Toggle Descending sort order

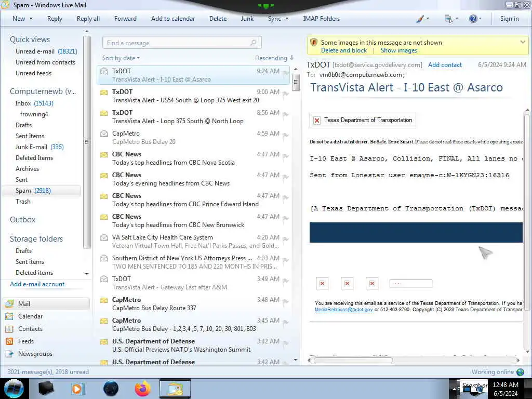(274, 58)
